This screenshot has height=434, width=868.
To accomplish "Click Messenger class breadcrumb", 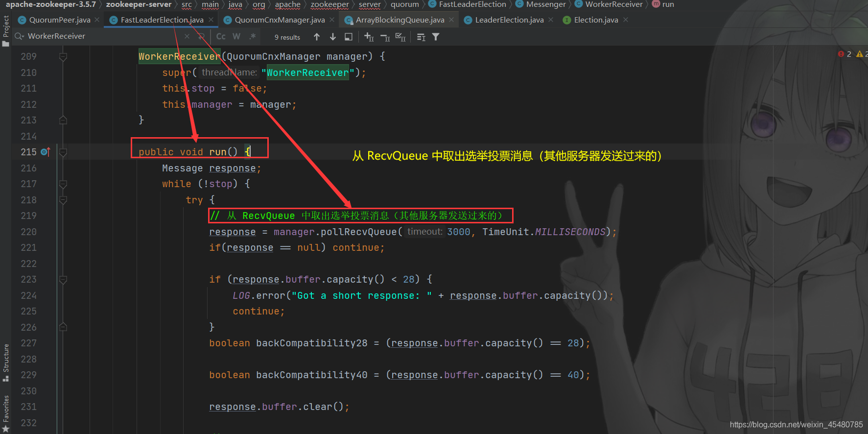I will pos(540,4).
